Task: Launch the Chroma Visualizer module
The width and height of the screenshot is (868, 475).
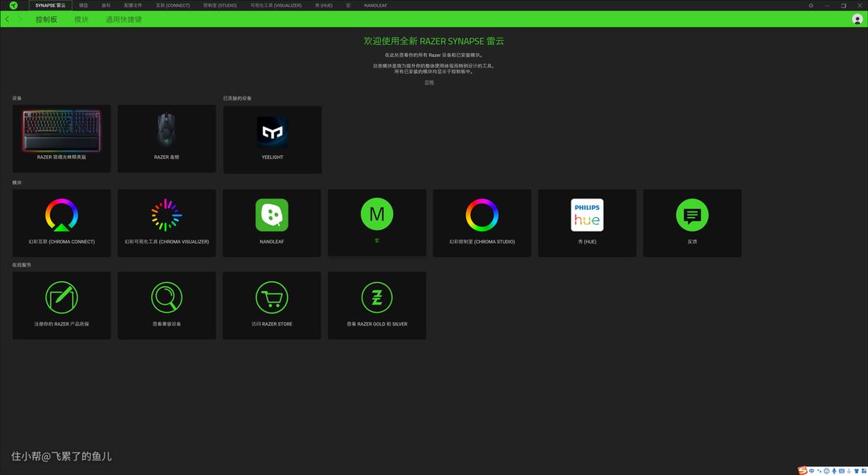Action: click(x=166, y=215)
